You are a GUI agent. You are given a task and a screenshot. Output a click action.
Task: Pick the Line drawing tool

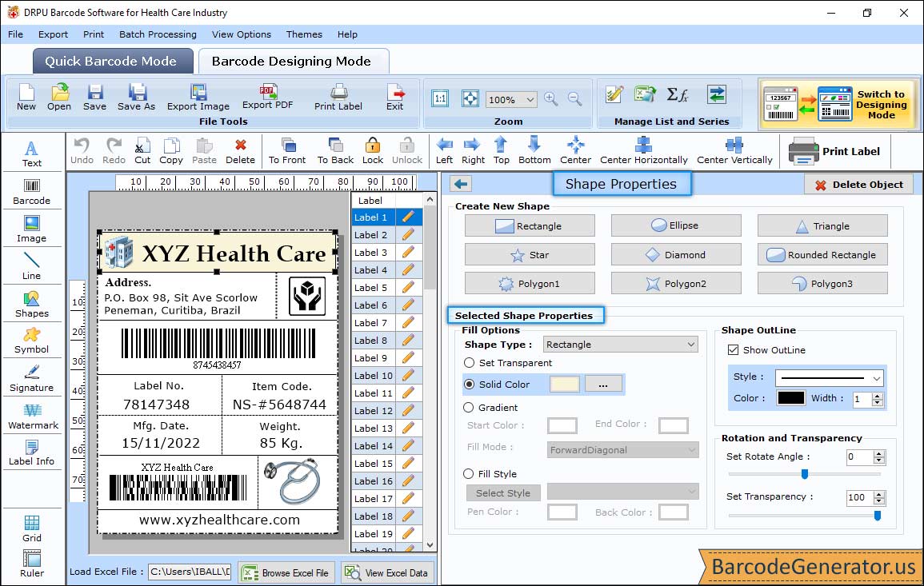tap(32, 266)
